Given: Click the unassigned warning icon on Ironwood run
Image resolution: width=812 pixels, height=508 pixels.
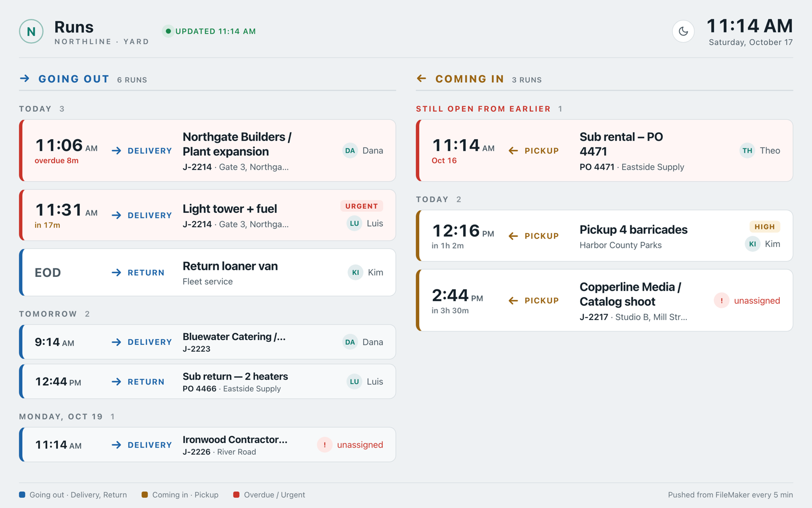Looking at the screenshot, I should (x=325, y=444).
